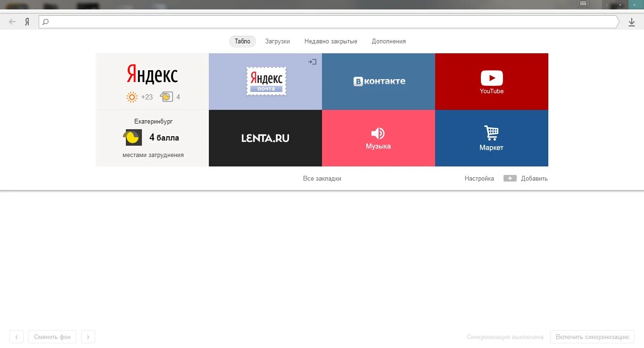The height and width of the screenshot is (348, 644).
Task: Close the browser window with X
Action: (634, 4)
